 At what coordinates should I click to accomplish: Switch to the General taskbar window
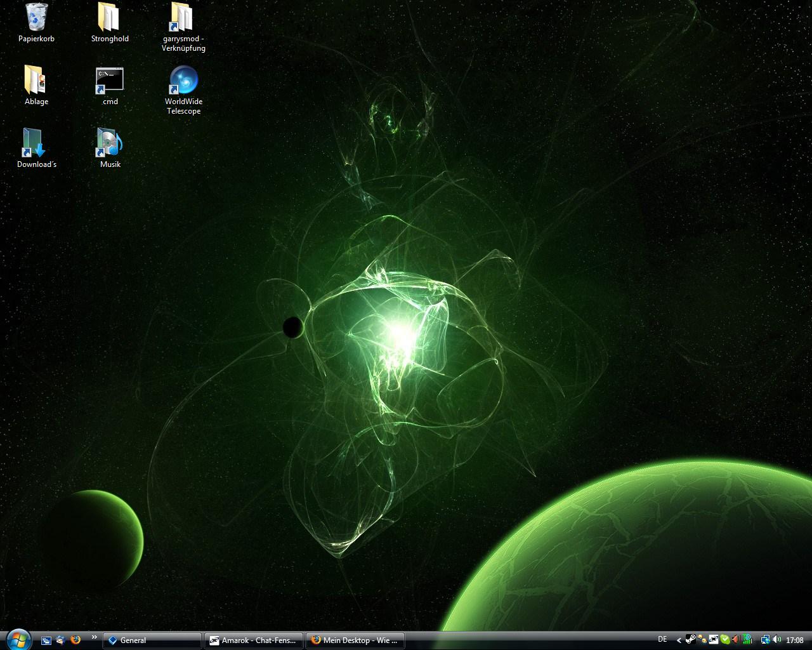[152, 640]
